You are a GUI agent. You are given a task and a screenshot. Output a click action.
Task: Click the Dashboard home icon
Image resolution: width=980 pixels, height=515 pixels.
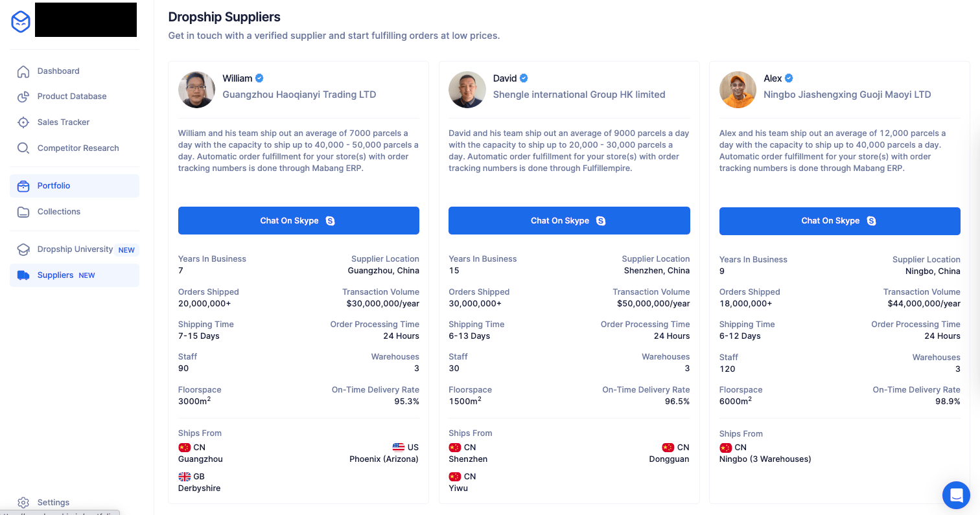(23, 71)
